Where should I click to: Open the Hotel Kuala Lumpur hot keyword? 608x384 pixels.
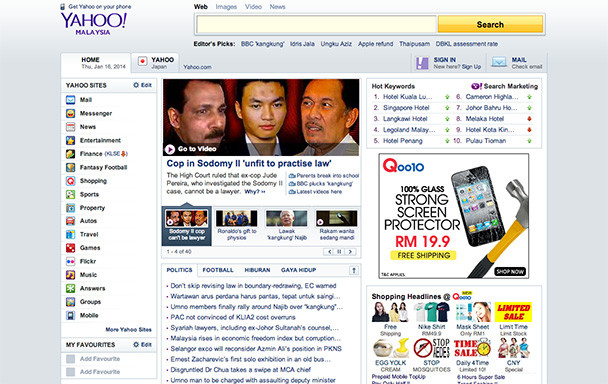pyautogui.click(x=407, y=97)
